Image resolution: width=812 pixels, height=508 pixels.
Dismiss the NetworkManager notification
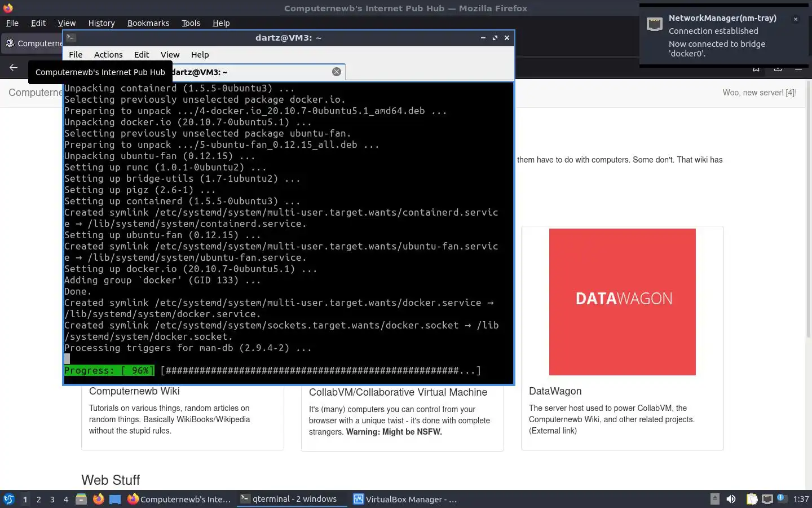[796, 19]
